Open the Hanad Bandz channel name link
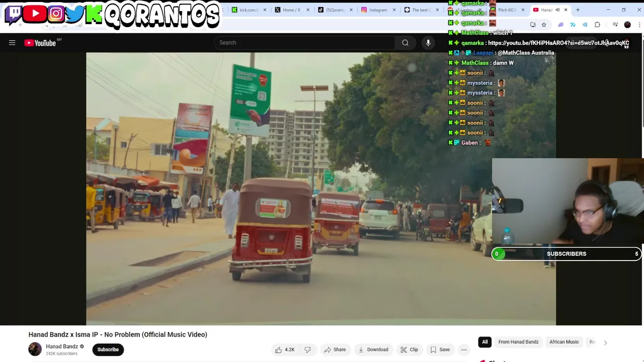The width and height of the screenshot is (644, 362). tap(62, 346)
